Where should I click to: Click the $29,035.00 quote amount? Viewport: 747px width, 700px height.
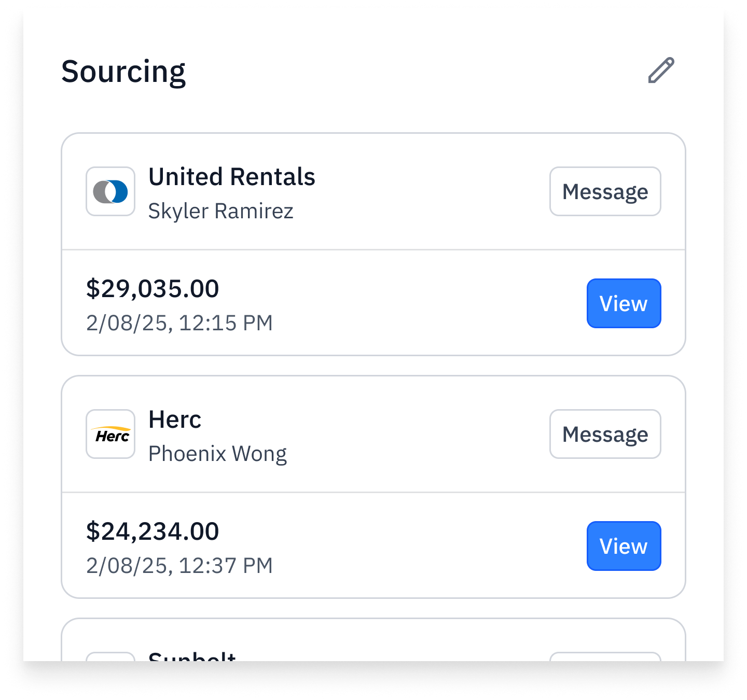[x=153, y=288]
